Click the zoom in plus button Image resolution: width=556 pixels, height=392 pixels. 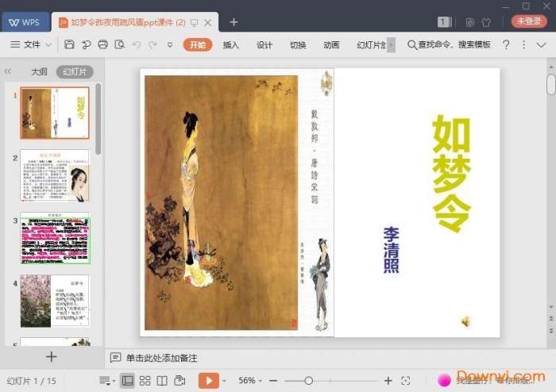[388, 381]
